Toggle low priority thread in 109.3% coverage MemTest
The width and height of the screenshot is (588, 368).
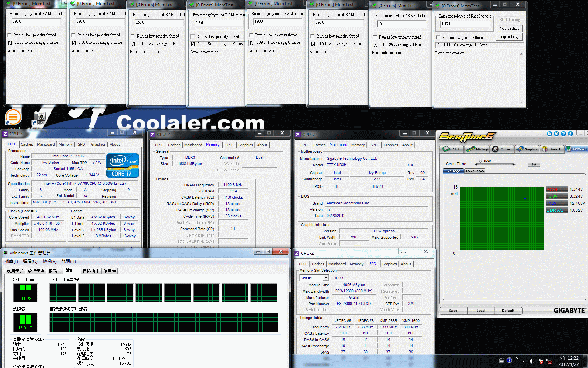[x=251, y=35]
